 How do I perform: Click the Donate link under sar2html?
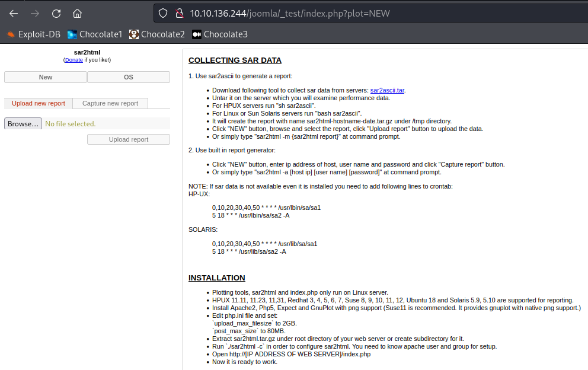click(74, 60)
